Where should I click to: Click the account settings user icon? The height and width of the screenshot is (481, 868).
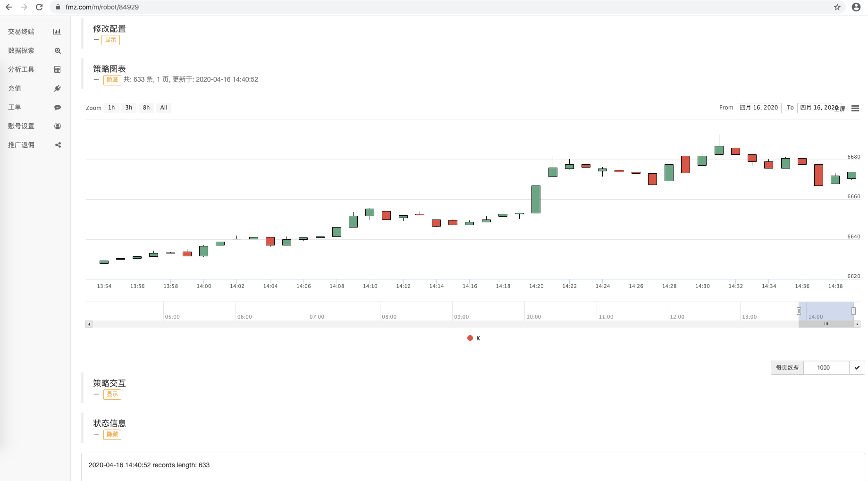coord(58,126)
